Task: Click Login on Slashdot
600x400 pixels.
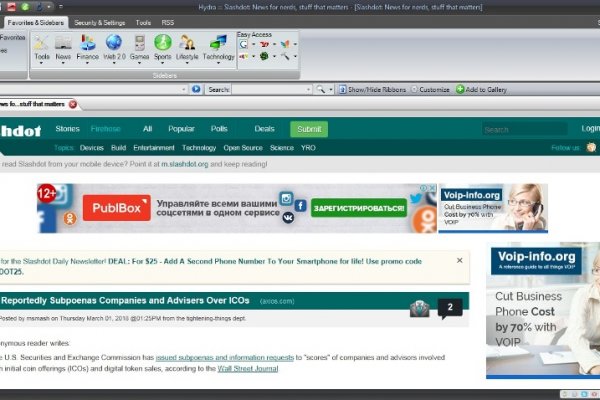Action: tap(590, 129)
